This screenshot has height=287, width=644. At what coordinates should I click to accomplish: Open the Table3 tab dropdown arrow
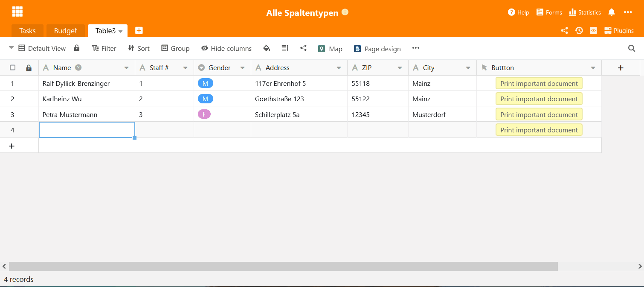point(121,31)
